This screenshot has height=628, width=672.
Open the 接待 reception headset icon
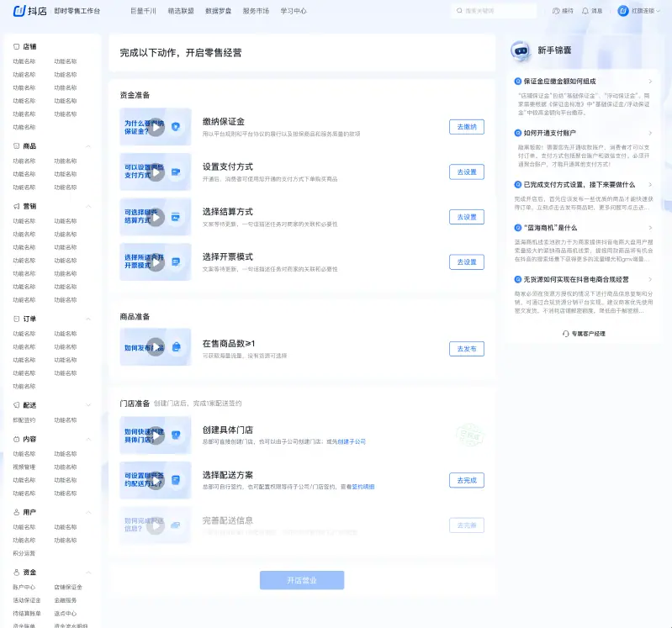(556, 11)
